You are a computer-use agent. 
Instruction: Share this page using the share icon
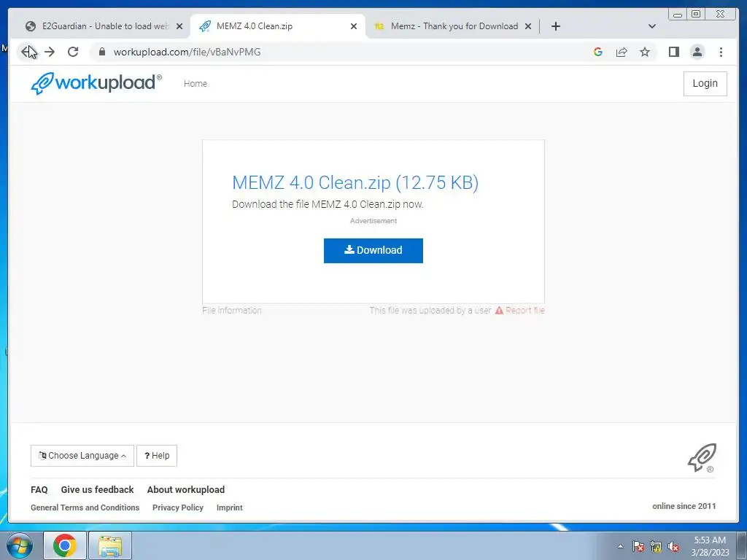click(x=622, y=52)
